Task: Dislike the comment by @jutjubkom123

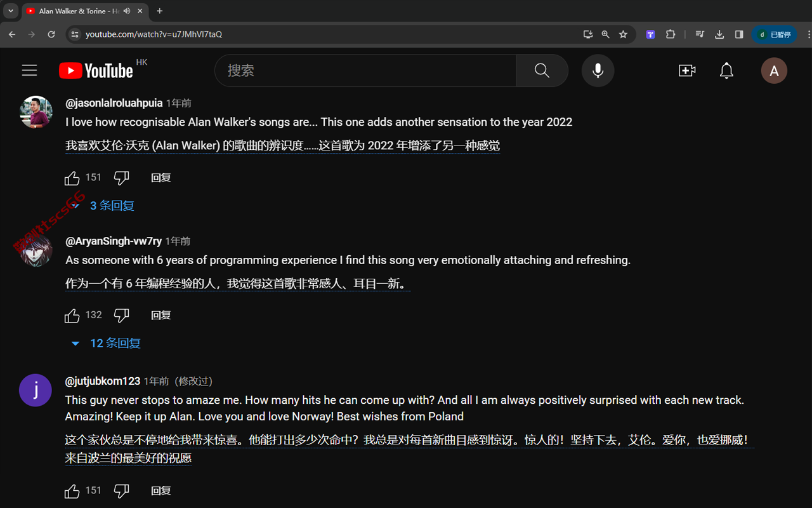Action: (121, 491)
